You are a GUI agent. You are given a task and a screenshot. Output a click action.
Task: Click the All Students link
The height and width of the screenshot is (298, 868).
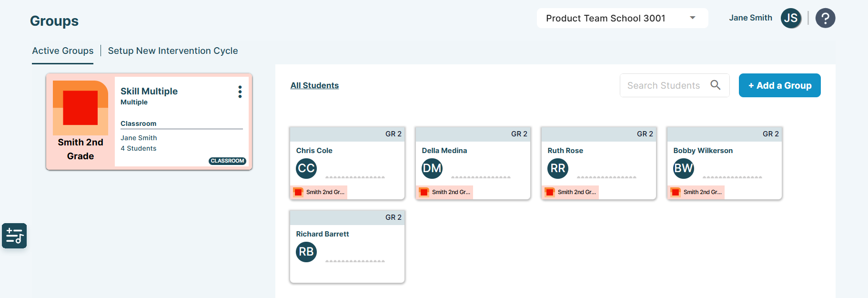coord(314,85)
